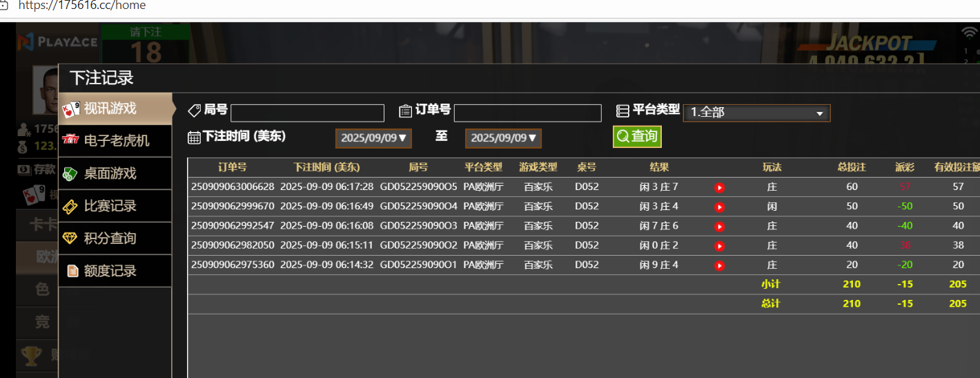
Task: Play replay of round GD052259090O3
Action: [x=719, y=226]
